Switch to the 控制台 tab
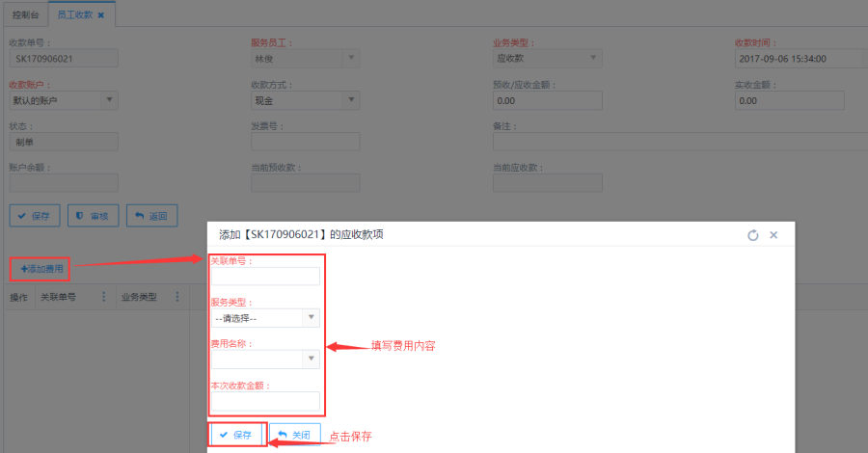The width and height of the screenshot is (868, 453). click(26, 14)
